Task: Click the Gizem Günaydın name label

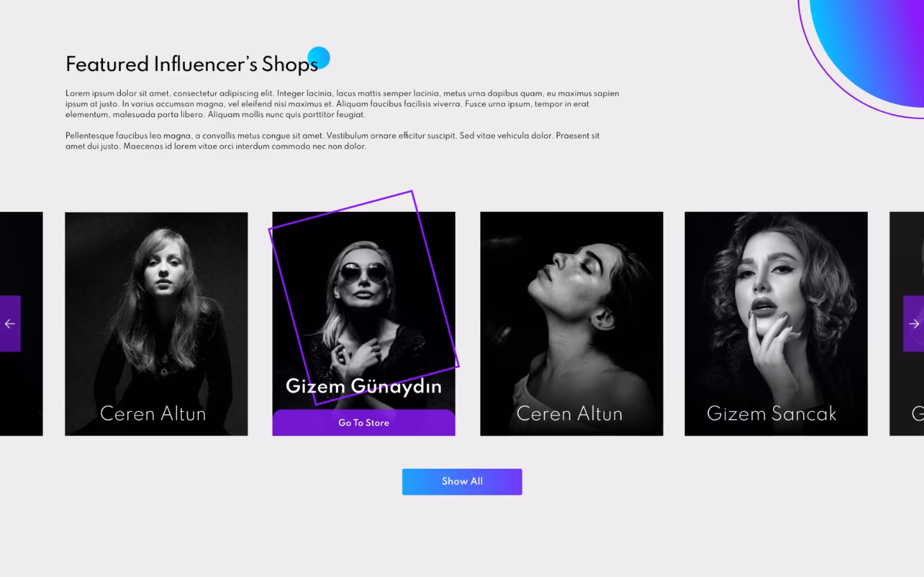Action: 364,386
